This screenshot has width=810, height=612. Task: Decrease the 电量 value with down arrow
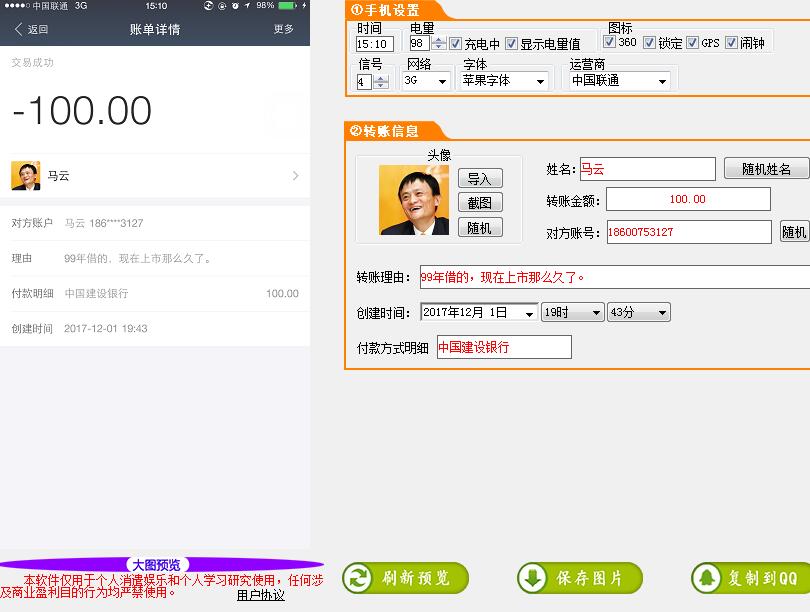tap(439, 47)
